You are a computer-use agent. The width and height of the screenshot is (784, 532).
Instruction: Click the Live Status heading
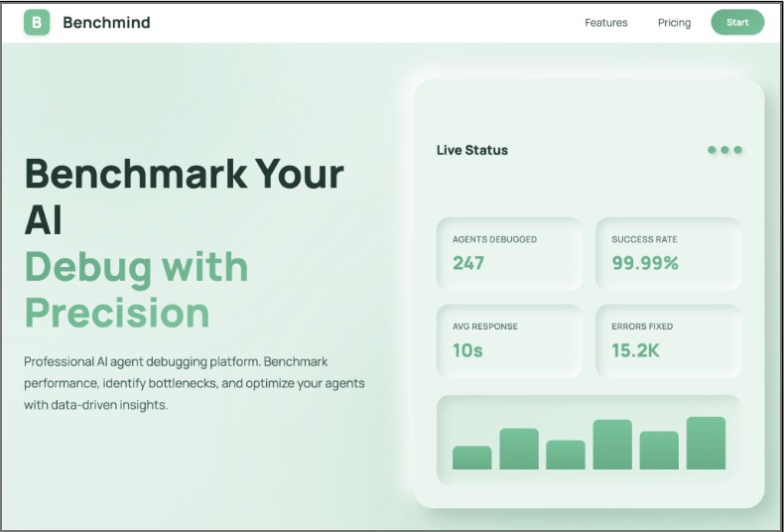point(472,150)
